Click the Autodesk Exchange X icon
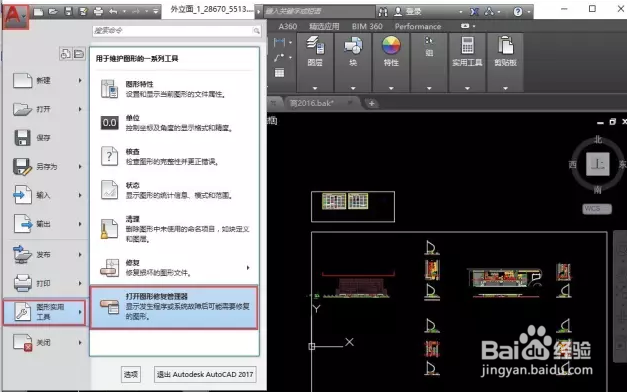 pyautogui.click(x=474, y=12)
